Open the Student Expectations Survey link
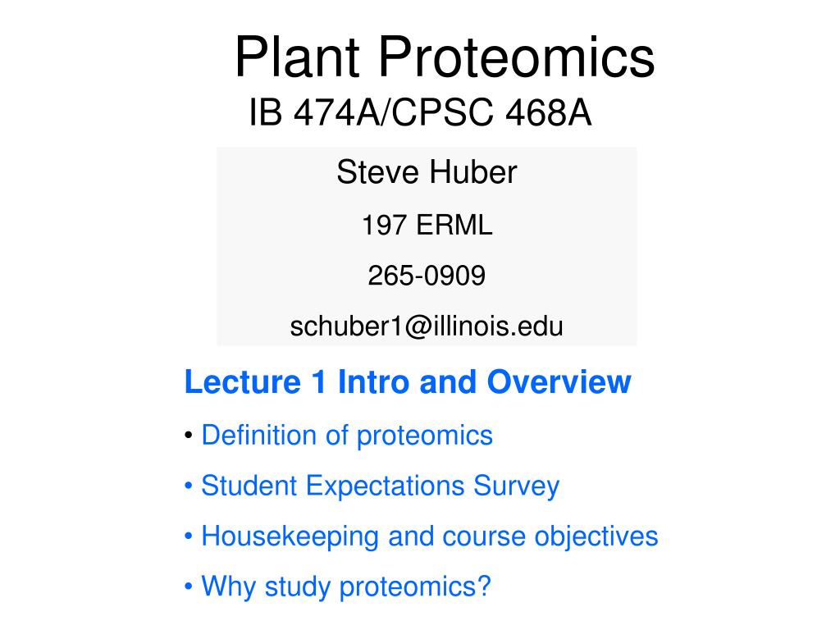 click(381, 486)
